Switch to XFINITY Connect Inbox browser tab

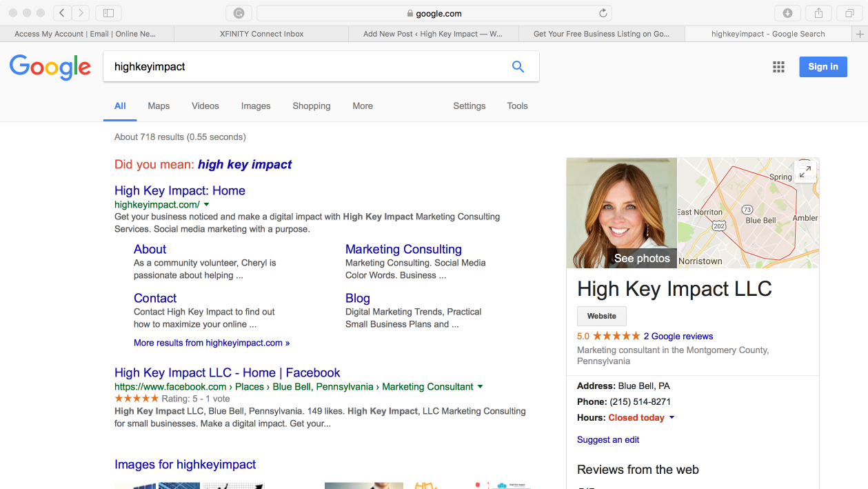click(261, 34)
